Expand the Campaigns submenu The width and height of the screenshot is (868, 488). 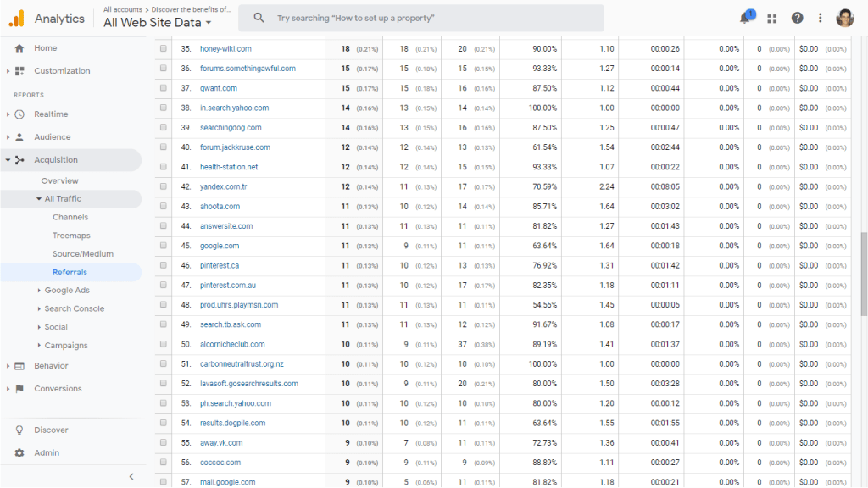click(39, 346)
